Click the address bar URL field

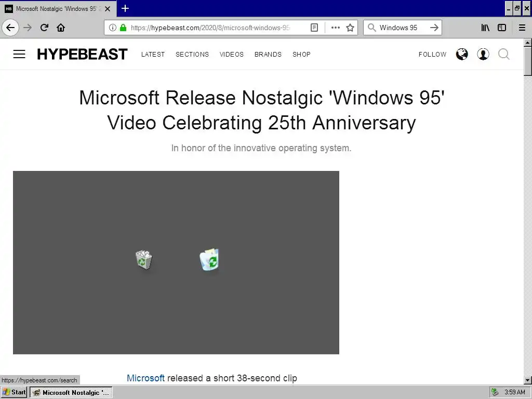coord(210,28)
